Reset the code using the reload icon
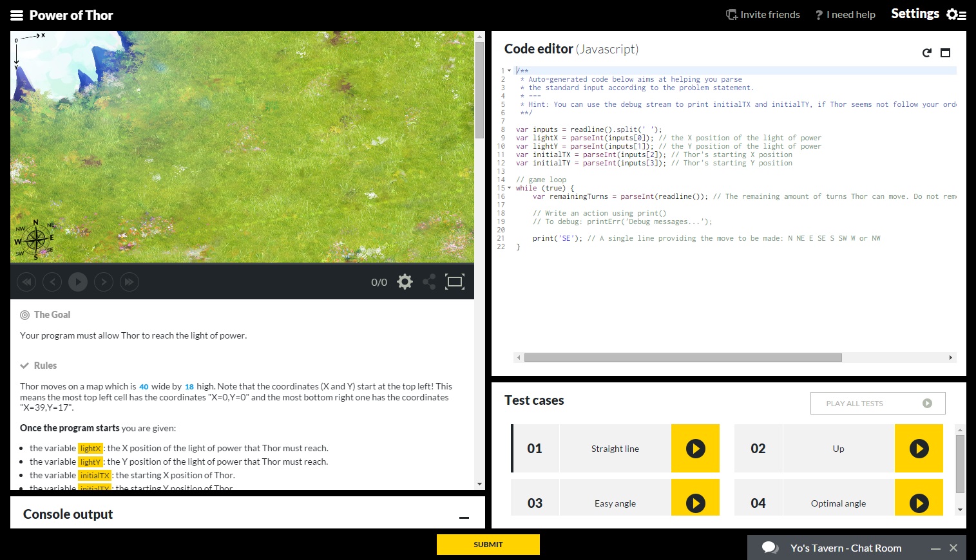The width and height of the screenshot is (976, 560). pyautogui.click(x=927, y=53)
